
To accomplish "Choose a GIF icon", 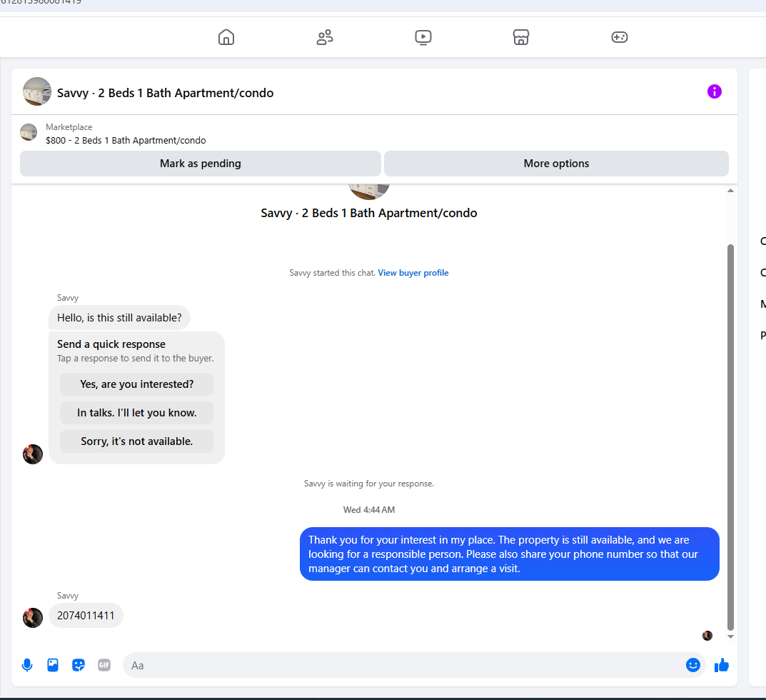I will pyautogui.click(x=104, y=665).
